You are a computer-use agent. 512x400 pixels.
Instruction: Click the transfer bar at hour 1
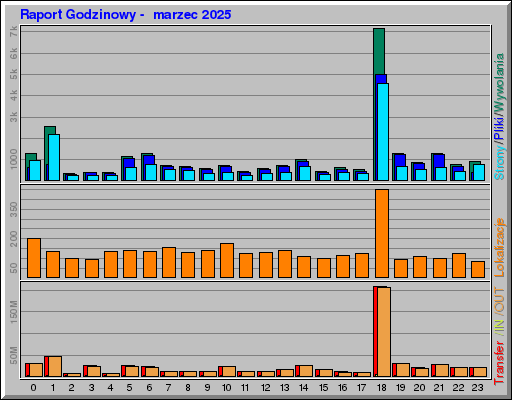[53, 366]
